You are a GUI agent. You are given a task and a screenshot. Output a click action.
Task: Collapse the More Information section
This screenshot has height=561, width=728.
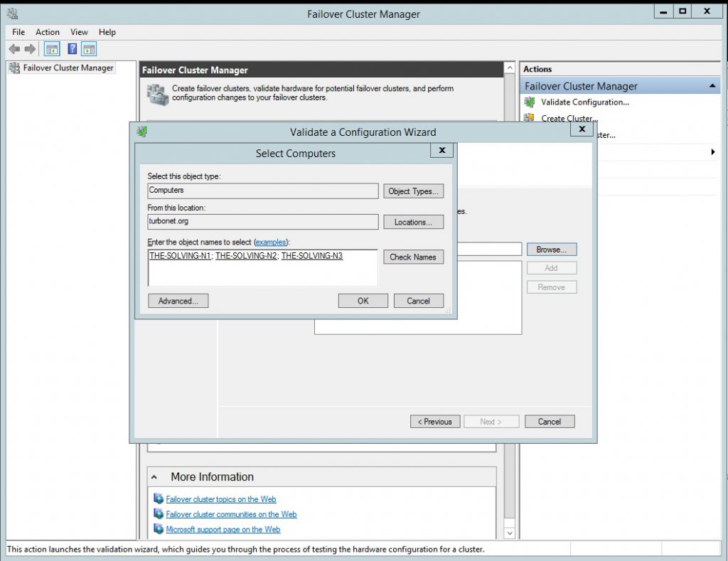154,476
